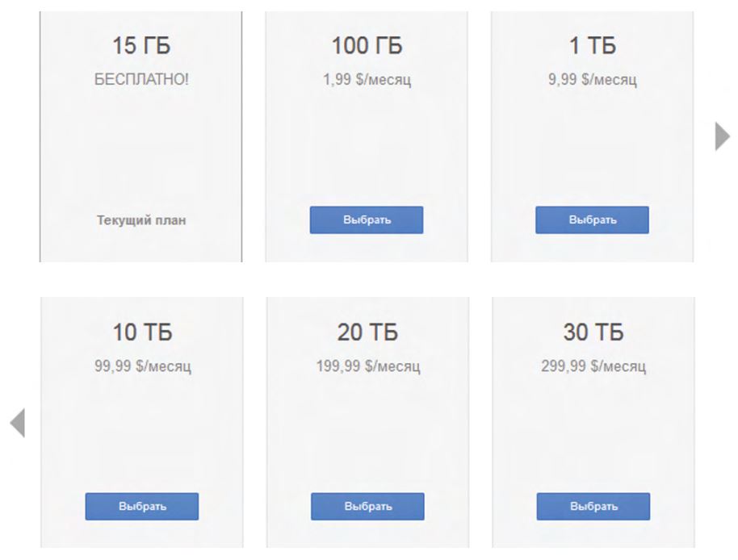Click the 1,99 $/месяц price
The image size is (738, 560).
[x=367, y=80]
